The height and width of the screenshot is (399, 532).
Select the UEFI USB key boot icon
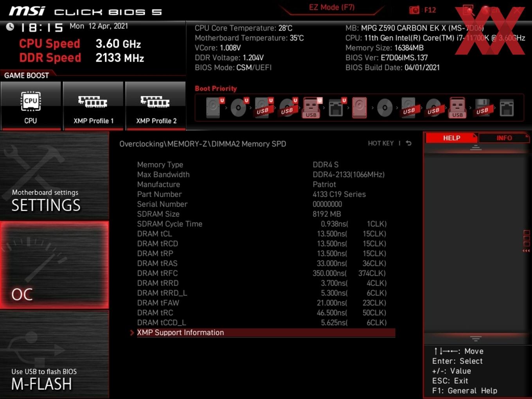coord(312,108)
